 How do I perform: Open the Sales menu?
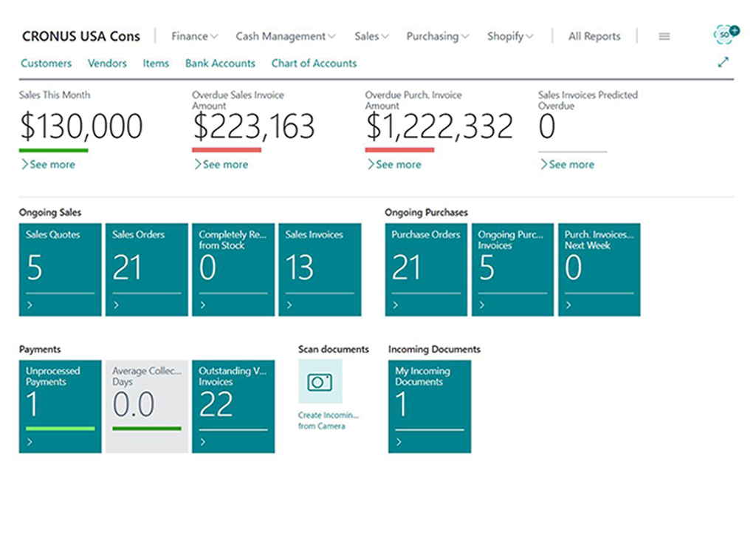pos(371,36)
